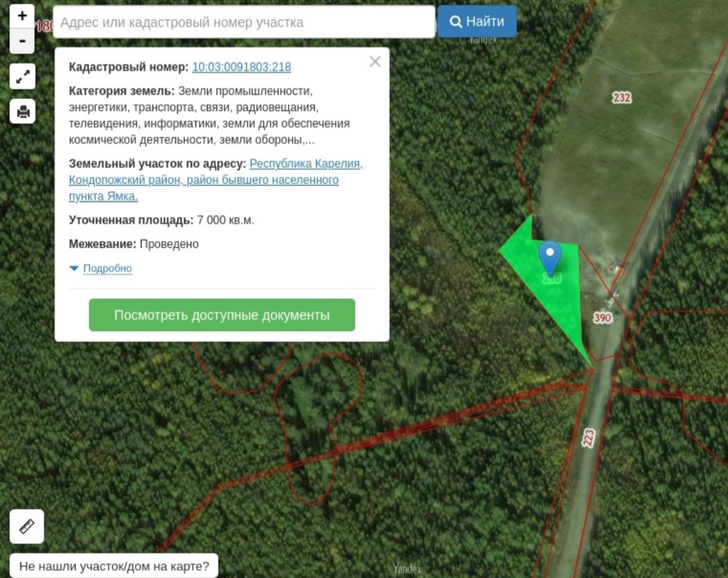Viewport: 728px width, 578px height.
Task: Open cadastral number 10:03:0091803:218 link
Action: (241, 67)
